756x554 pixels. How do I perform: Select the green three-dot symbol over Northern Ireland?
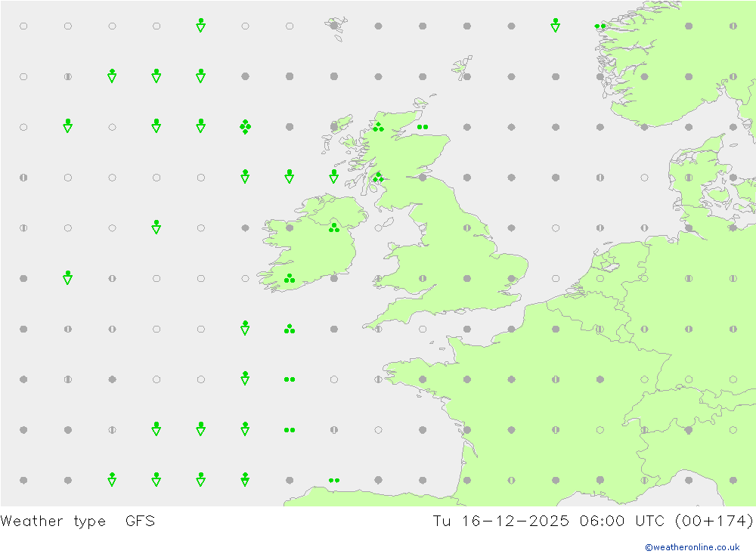coord(333,227)
